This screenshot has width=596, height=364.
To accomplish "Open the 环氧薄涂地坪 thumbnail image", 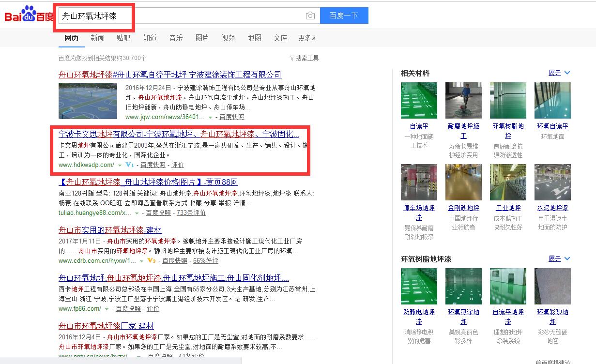I will click(463, 286).
